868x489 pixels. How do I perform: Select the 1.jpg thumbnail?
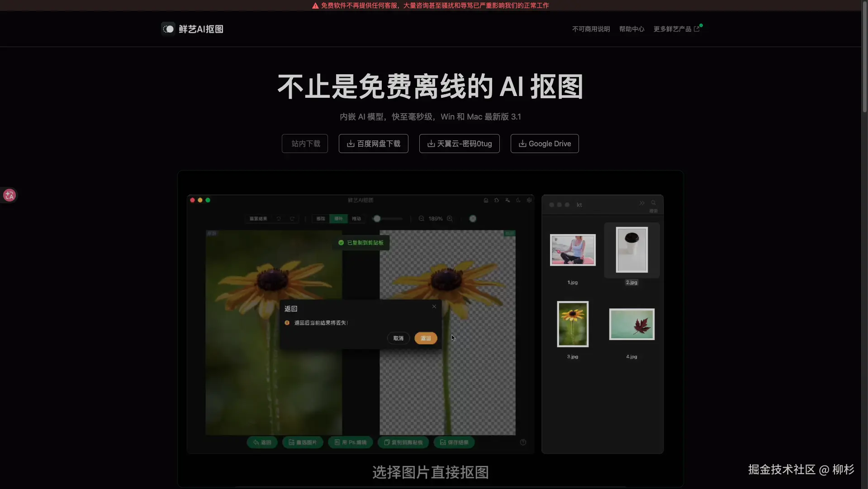573,250
